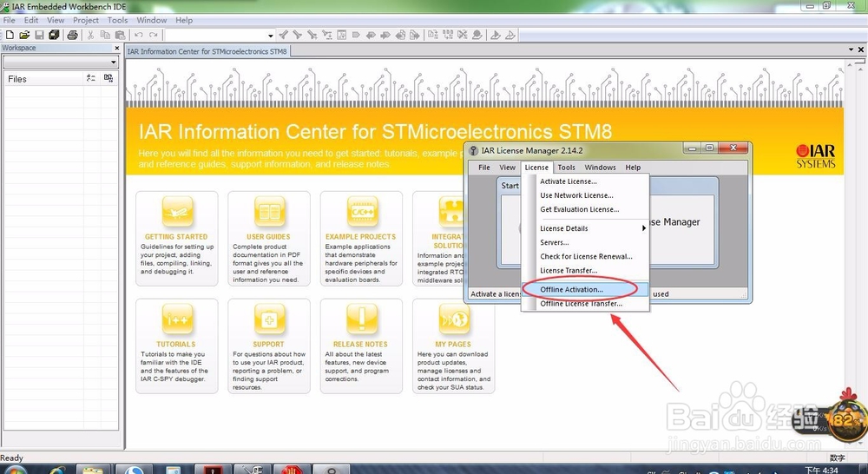Choose Offline License Transfer... menu entry

(x=585, y=304)
